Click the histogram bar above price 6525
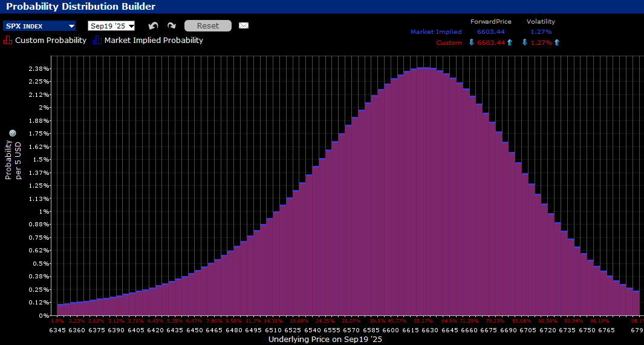644x345 pixels. (x=296, y=253)
